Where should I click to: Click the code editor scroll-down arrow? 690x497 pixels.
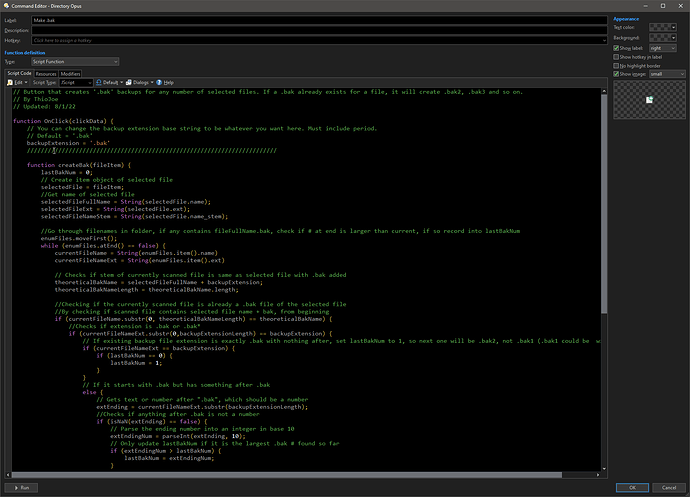(604, 468)
